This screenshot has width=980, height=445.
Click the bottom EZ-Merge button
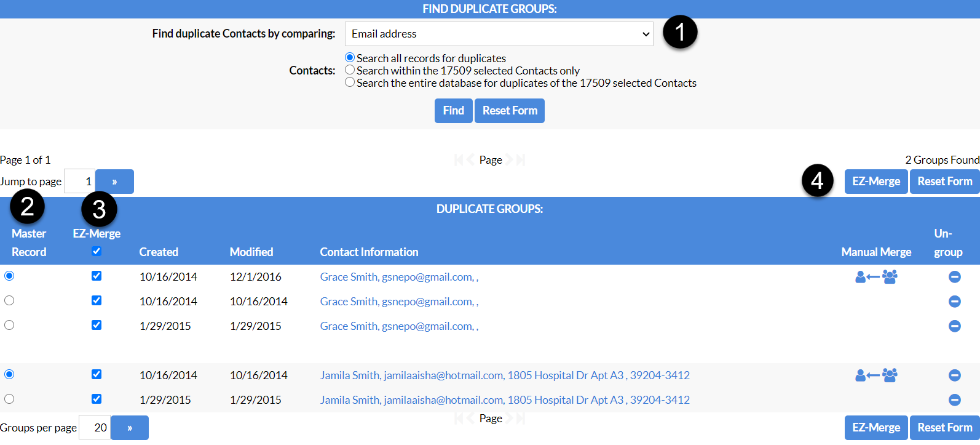tap(876, 428)
